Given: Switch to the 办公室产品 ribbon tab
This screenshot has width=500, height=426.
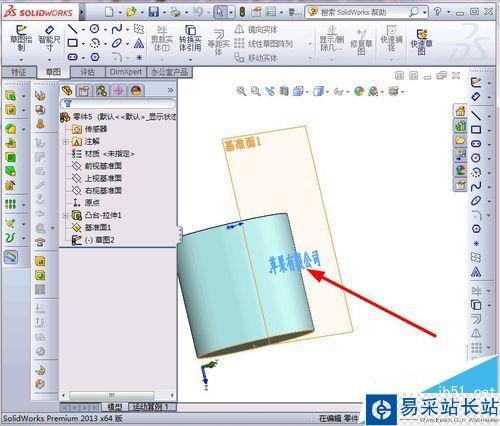Looking at the screenshot, I should (x=169, y=72).
